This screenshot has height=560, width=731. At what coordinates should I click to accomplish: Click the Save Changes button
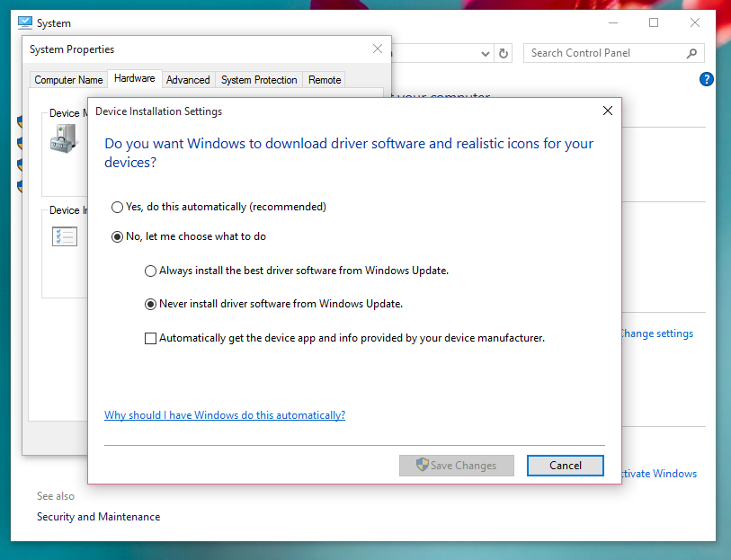coord(457,466)
